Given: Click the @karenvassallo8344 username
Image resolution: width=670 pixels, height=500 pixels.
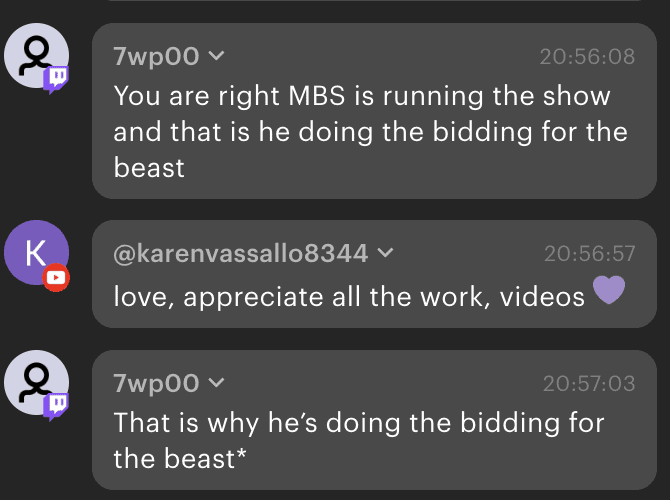Looking at the screenshot, I should click(241, 253).
